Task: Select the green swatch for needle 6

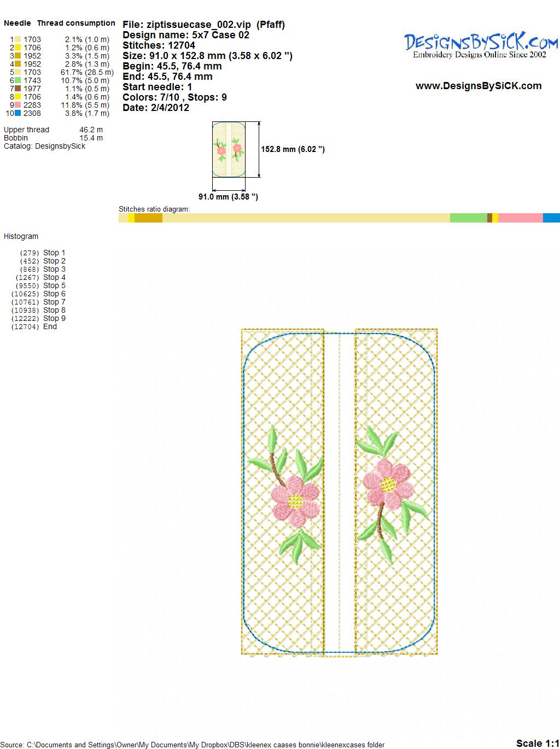Action: pos(17,80)
